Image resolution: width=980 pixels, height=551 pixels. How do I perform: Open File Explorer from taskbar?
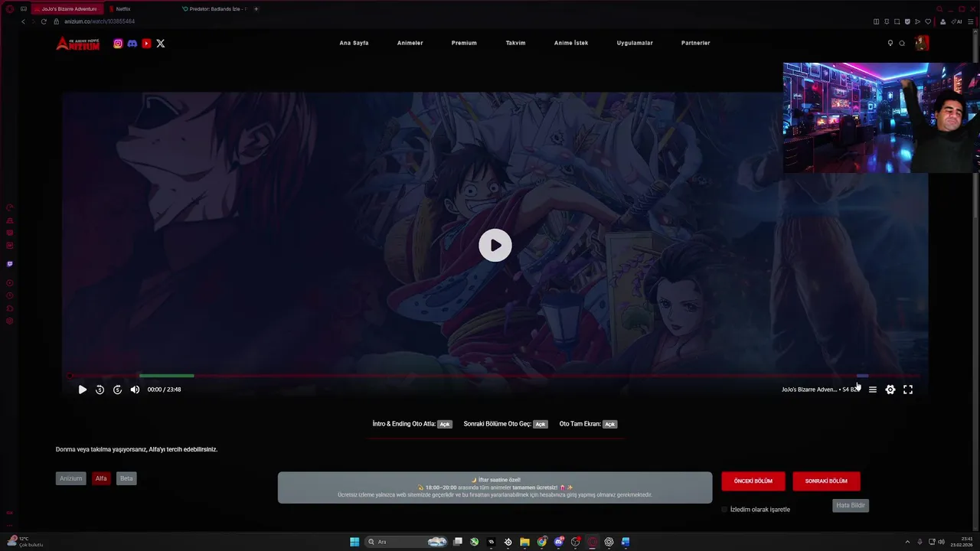(x=524, y=542)
